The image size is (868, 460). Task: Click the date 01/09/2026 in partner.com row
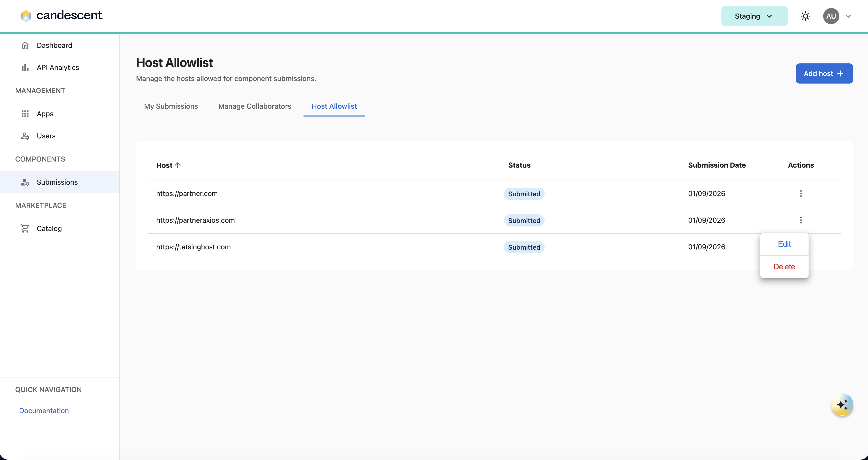pos(707,194)
